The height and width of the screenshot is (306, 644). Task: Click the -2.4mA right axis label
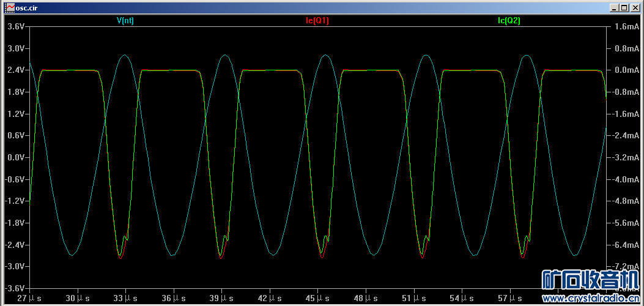(x=624, y=135)
